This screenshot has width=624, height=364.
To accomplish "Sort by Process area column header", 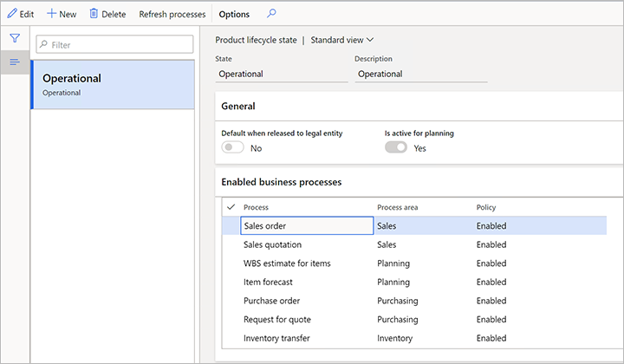I will (398, 207).
